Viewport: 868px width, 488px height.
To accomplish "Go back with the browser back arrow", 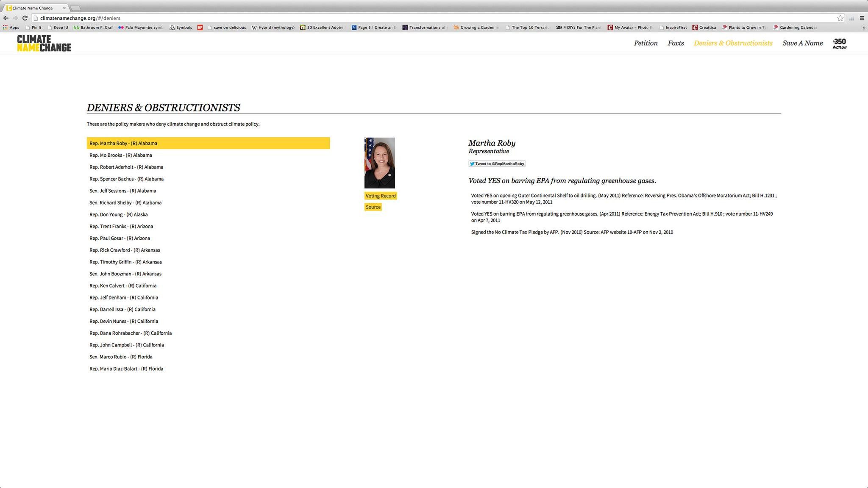I will click(x=6, y=18).
